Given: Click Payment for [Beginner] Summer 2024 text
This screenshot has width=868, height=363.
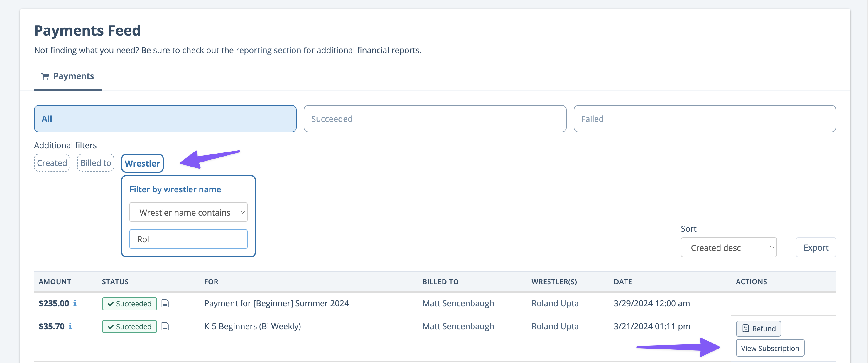Looking at the screenshot, I should (276, 303).
